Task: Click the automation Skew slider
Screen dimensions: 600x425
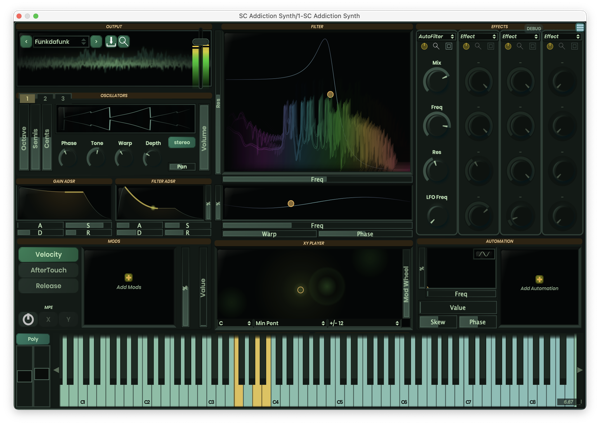Action: 438,322
